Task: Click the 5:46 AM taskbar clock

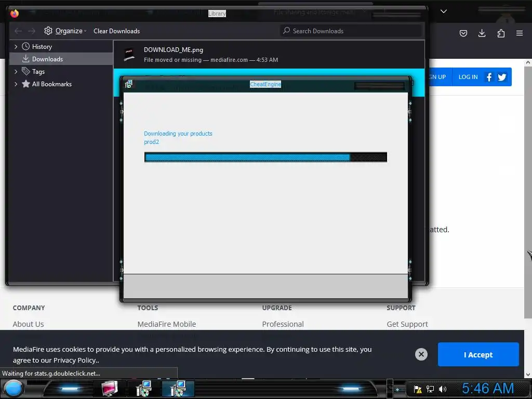Action: [x=487, y=389]
